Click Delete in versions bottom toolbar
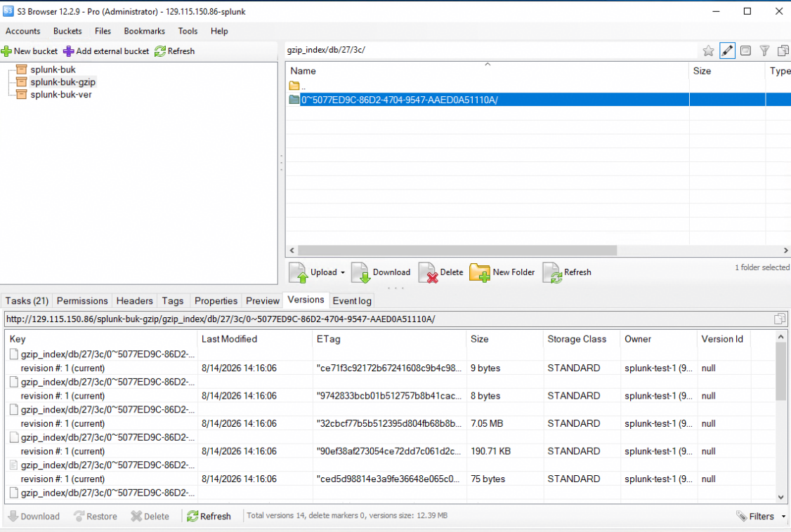The image size is (791, 532). tap(150, 517)
